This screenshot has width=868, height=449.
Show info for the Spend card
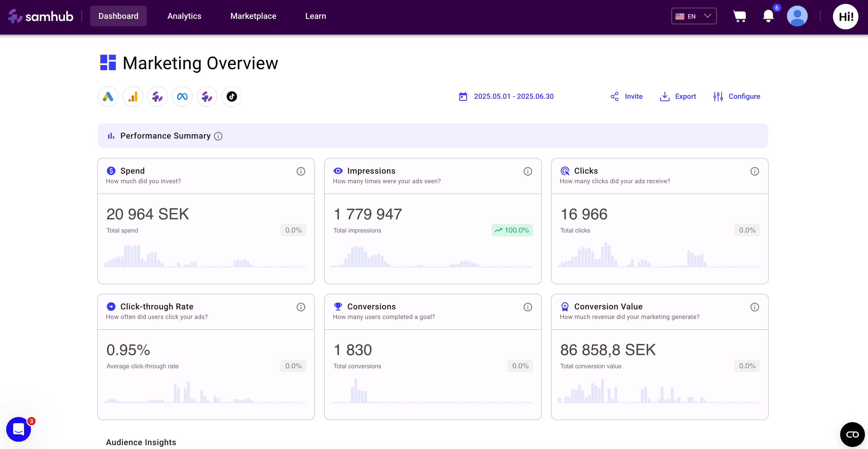[301, 171]
